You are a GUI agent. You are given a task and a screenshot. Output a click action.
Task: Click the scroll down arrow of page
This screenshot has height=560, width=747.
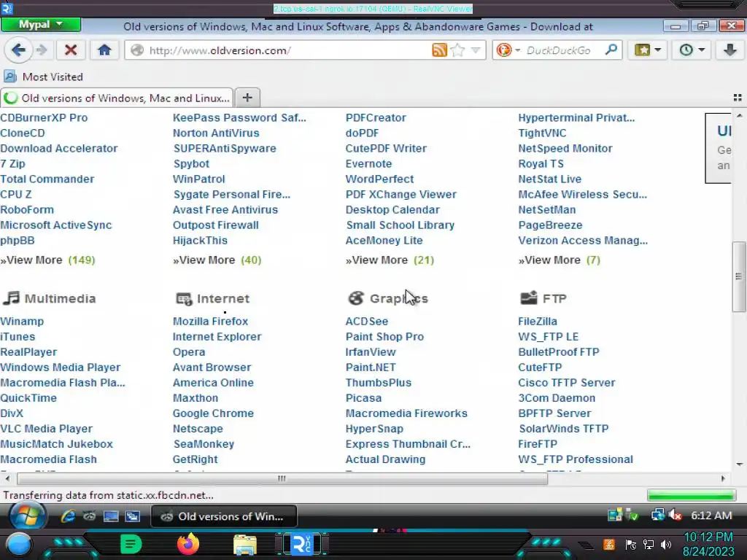click(739, 464)
